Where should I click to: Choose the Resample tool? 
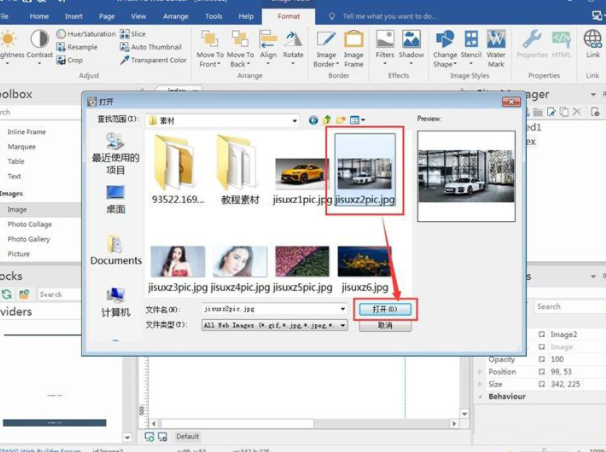tap(77, 47)
